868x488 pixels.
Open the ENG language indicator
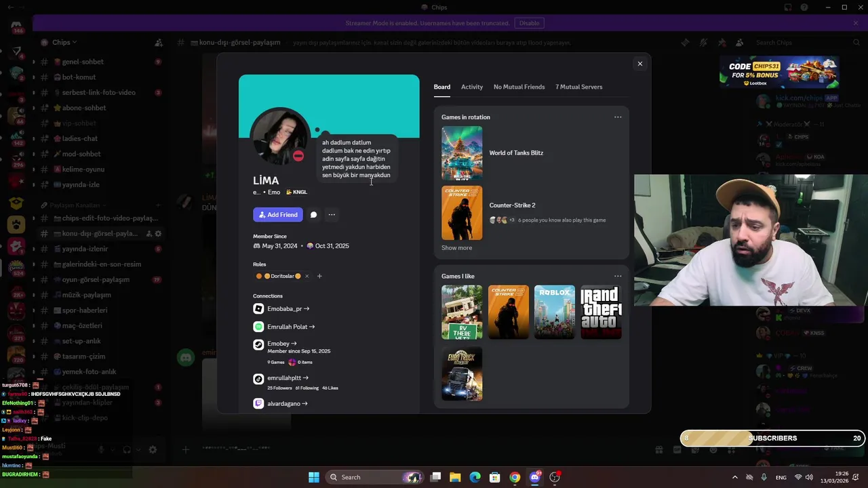[781, 477]
